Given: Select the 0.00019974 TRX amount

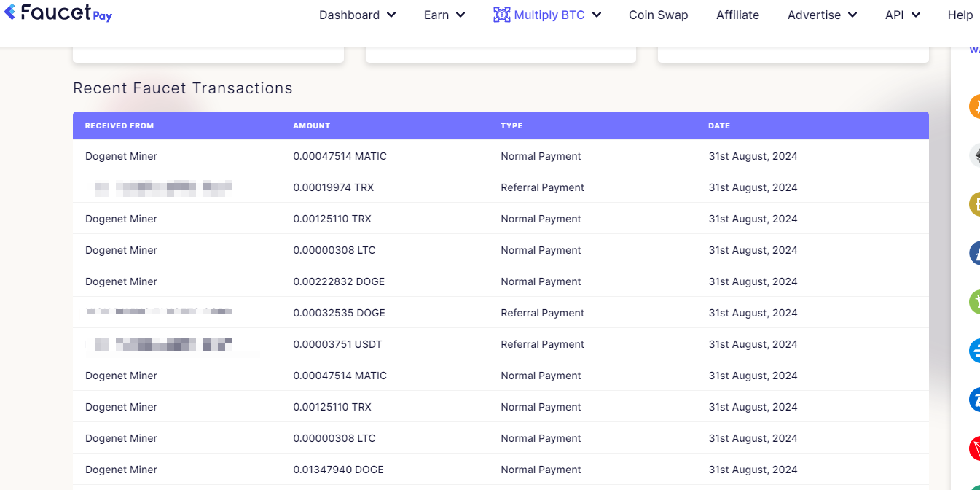Looking at the screenshot, I should click(334, 187).
